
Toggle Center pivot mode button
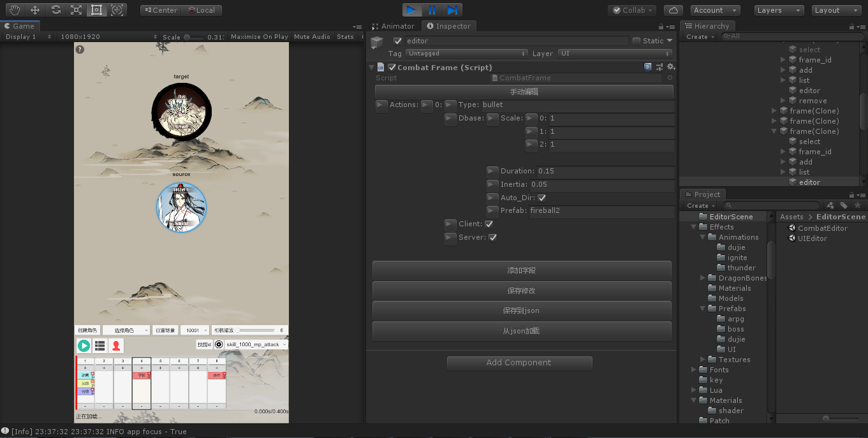click(x=160, y=10)
